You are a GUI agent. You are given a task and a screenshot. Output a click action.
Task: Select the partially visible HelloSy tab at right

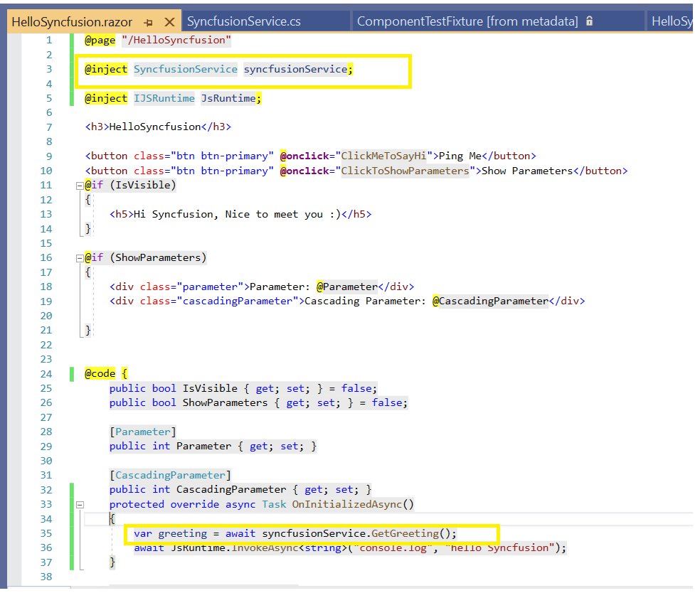(672, 21)
